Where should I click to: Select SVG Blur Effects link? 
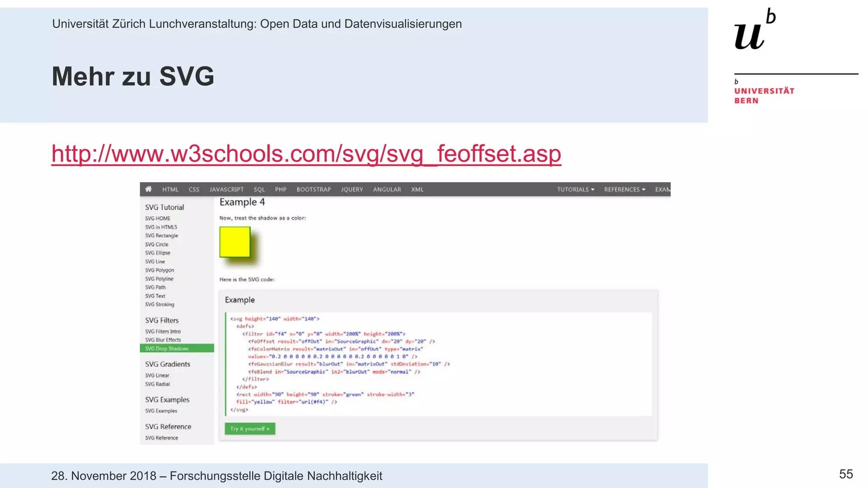pos(163,340)
